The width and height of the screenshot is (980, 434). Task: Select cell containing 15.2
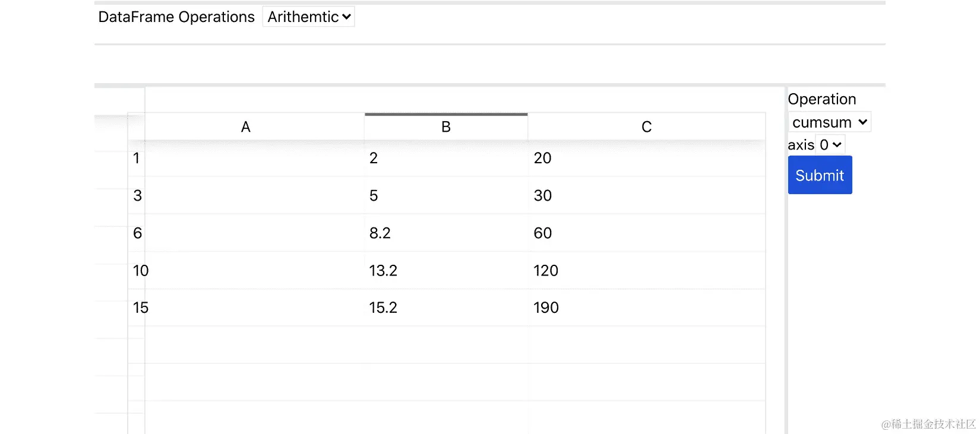point(446,308)
